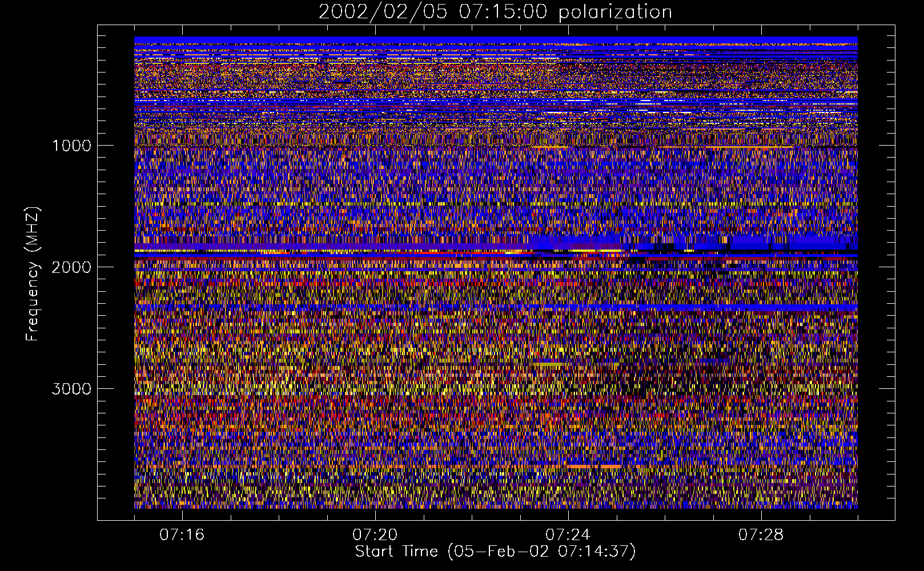Select the 1000 frequency axis label
The image size is (924, 571).
tap(71, 146)
